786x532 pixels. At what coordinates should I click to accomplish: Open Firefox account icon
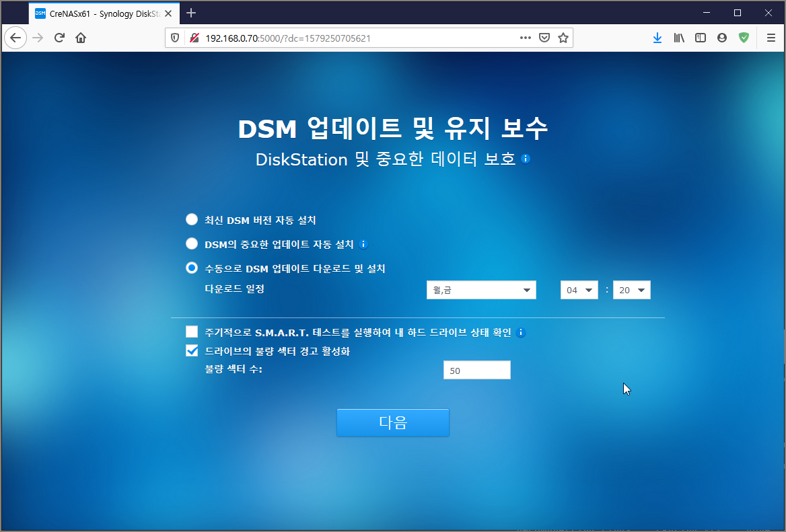pos(722,38)
